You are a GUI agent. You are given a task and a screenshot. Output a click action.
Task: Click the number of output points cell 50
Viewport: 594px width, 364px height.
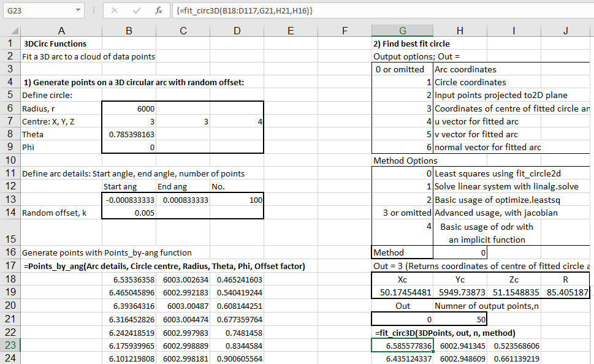tap(460, 319)
